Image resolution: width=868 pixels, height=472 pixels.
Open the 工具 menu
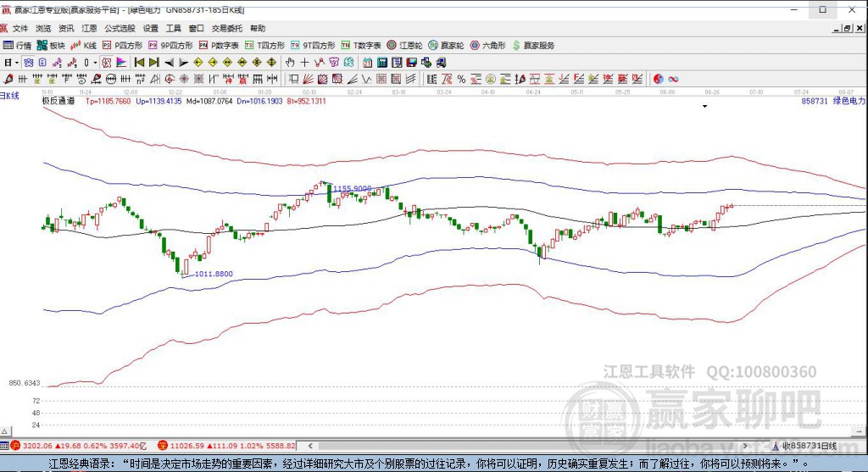[x=173, y=28]
